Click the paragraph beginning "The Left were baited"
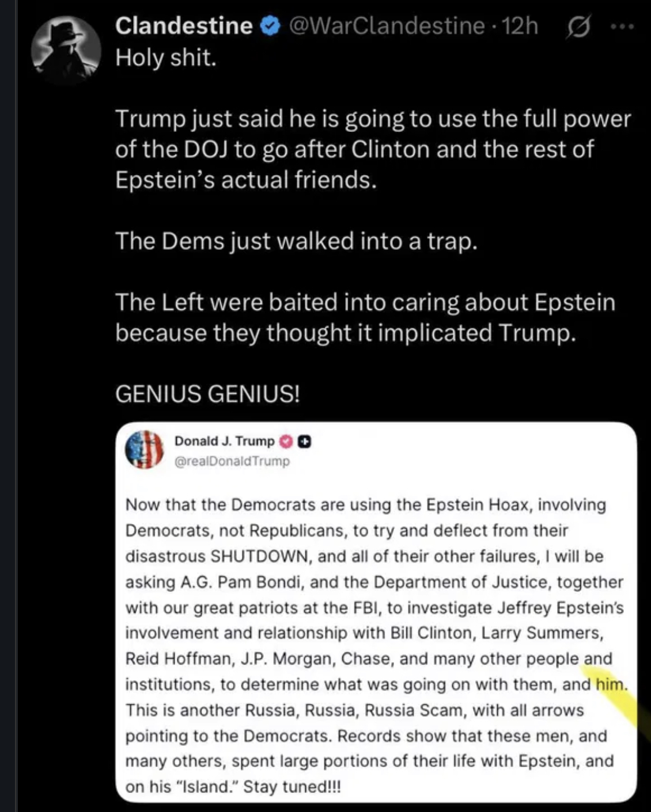 365,317
